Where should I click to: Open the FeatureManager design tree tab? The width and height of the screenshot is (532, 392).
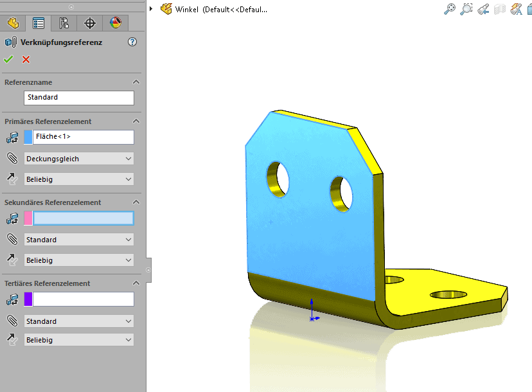pos(13,23)
